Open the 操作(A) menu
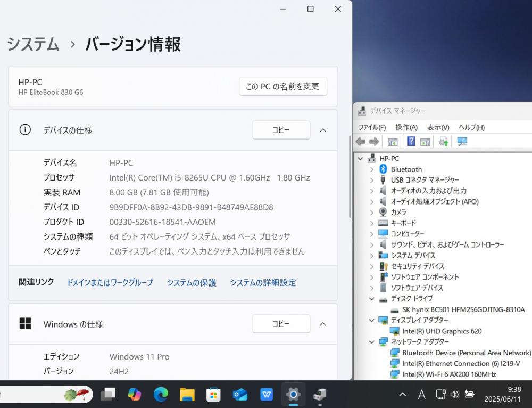Viewport: 532px width, 408px height. (406, 127)
